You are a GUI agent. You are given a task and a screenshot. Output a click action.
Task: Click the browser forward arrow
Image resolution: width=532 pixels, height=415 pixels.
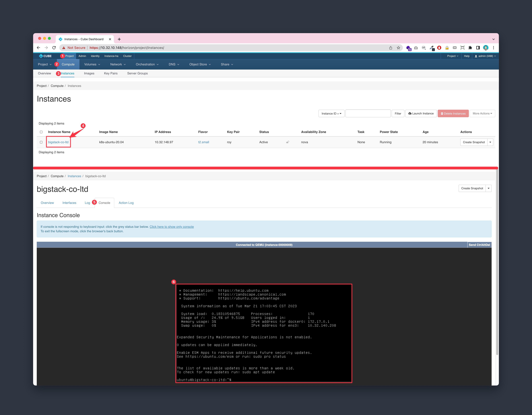point(46,48)
